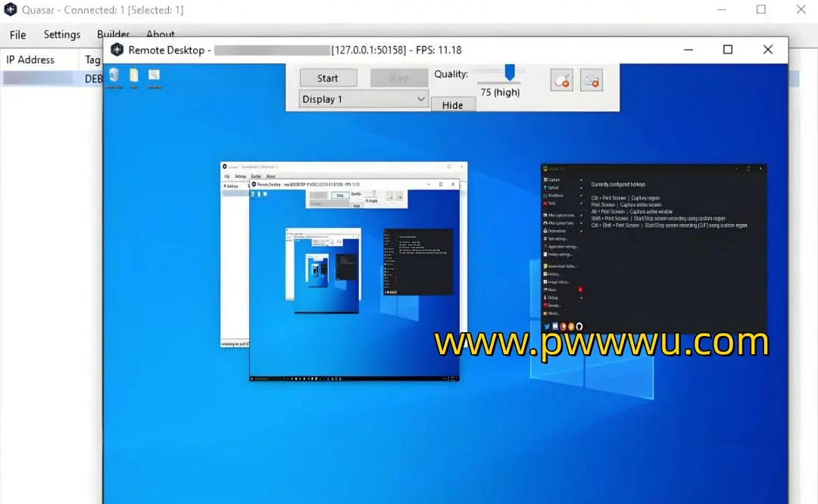Click the keyboard input toggle icon

pyautogui.click(x=592, y=80)
